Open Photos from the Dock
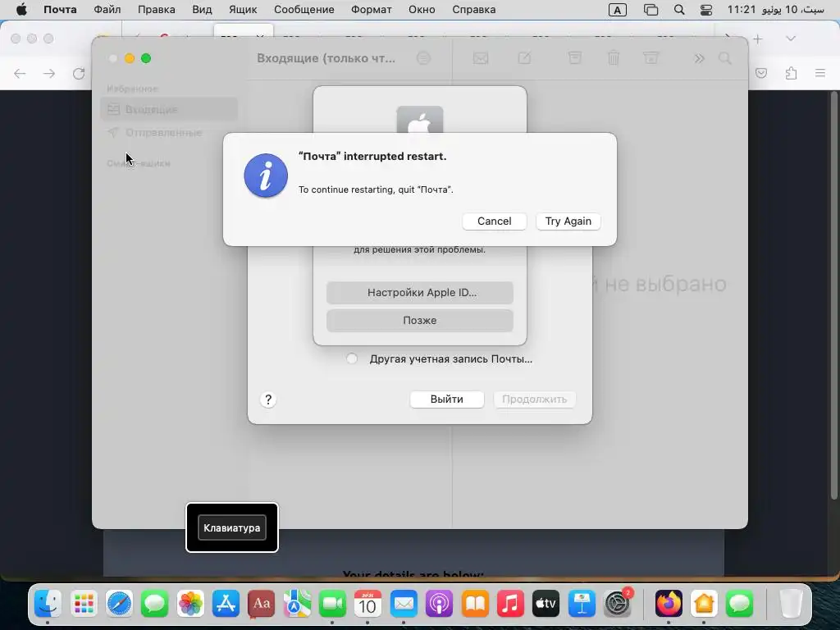Image resolution: width=840 pixels, height=630 pixels. click(x=190, y=604)
